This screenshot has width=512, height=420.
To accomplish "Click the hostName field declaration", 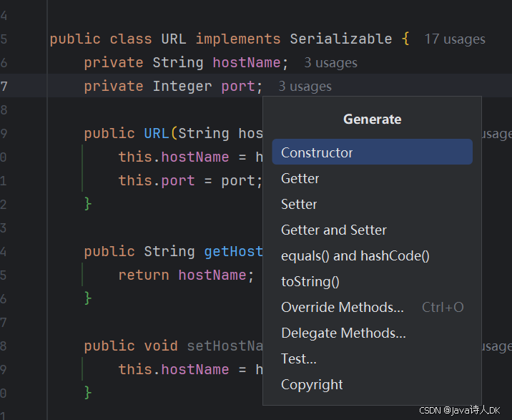I will click(x=247, y=62).
